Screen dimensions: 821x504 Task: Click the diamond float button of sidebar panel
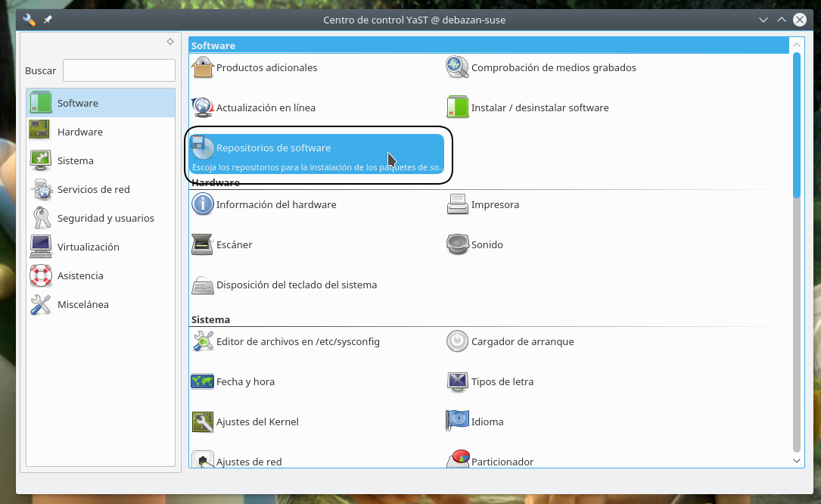[x=170, y=42]
